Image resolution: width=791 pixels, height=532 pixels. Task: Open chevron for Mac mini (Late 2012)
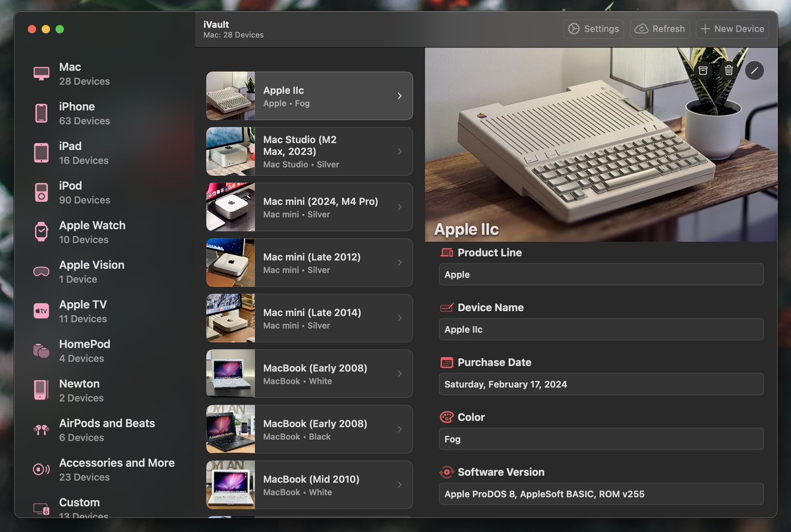tap(399, 262)
